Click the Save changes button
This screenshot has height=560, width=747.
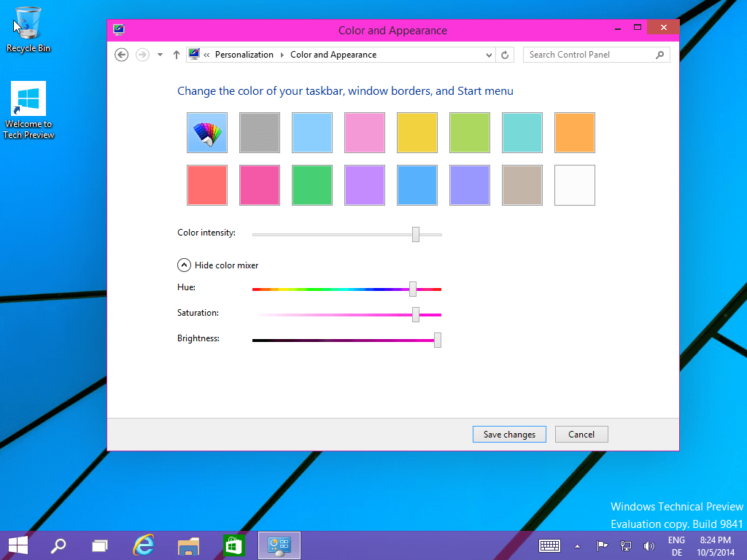click(x=509, y=435)
